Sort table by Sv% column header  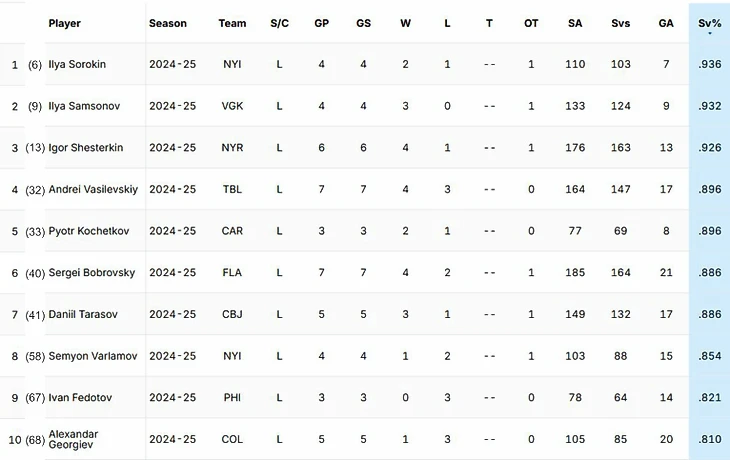click(x=710, y=23)
